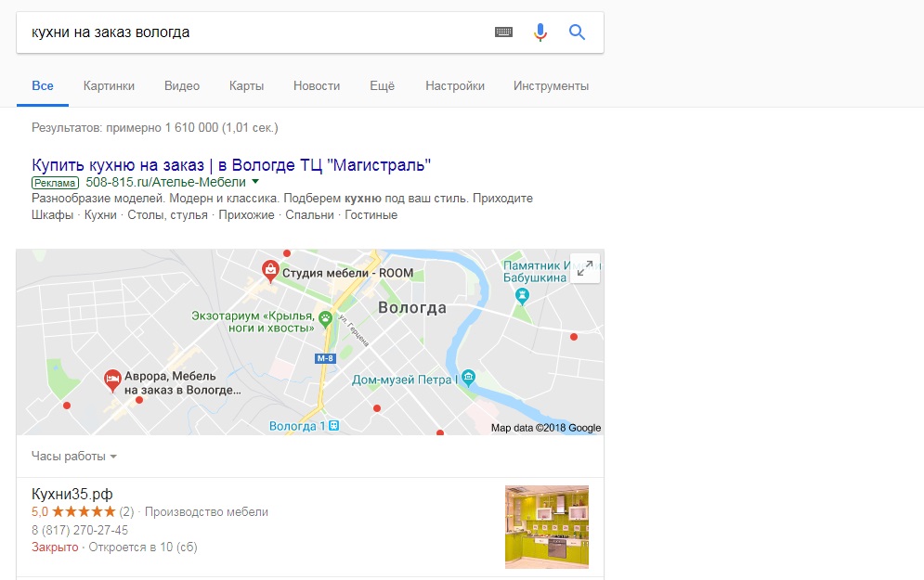Click the phone number 8 (817) 270-27-45
The width and height of the screenshot is (924, 580).
click(80, 530)
